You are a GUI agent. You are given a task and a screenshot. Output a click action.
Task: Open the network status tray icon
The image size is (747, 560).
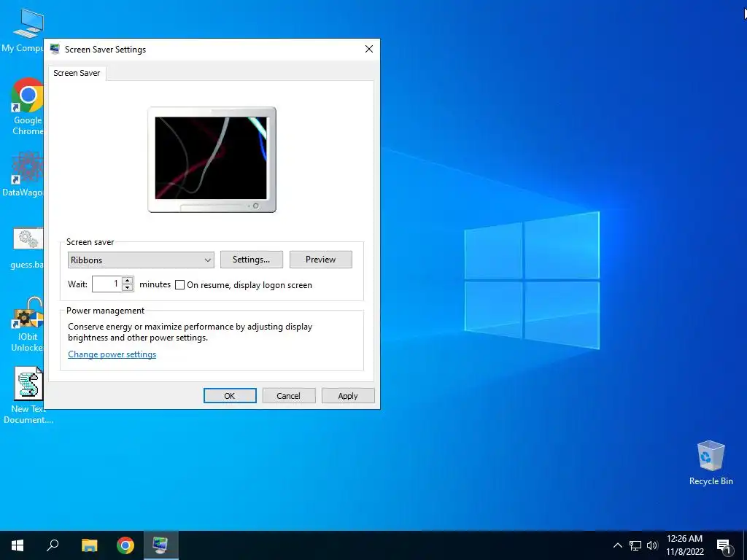(635, 545)
